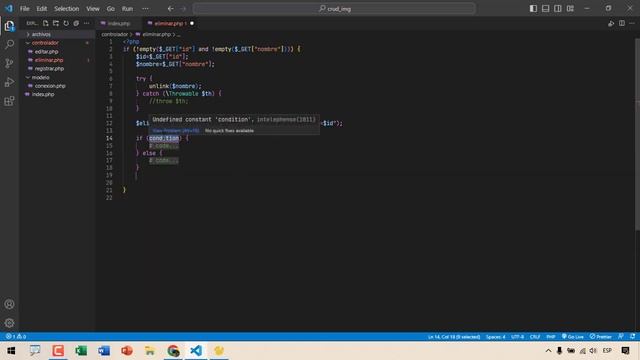Toggle the bottom panel visibility

[545, 9]
